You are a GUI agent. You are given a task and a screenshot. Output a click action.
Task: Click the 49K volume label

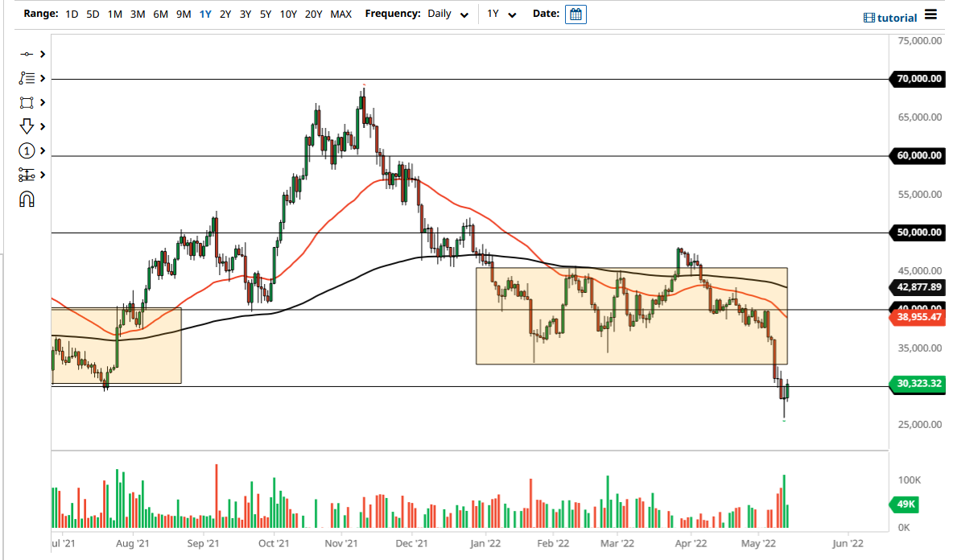click(x=906, y=504)
